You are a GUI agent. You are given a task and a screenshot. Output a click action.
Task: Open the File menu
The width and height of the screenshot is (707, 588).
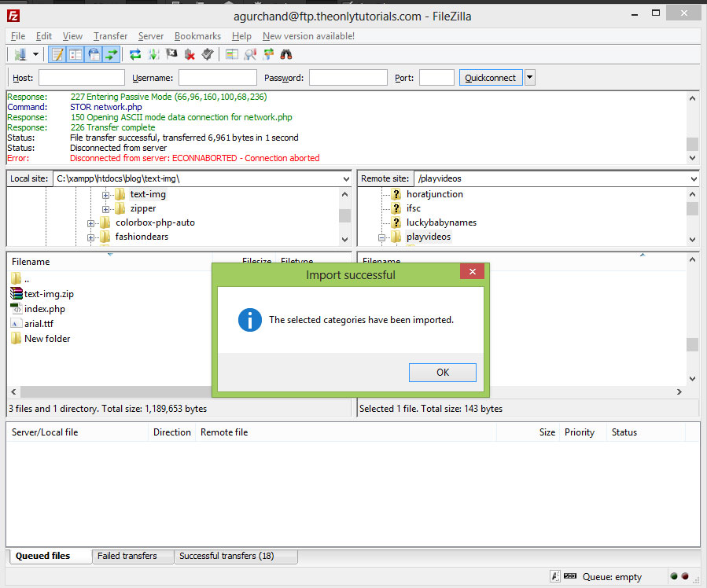coord(18,36)
